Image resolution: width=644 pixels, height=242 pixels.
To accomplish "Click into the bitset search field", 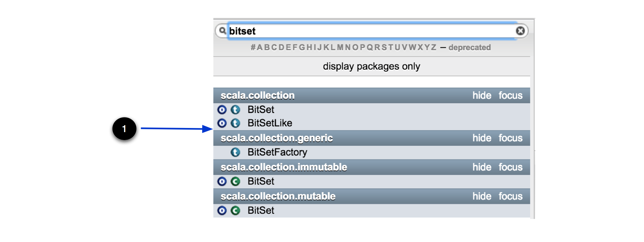I will point(371,31).
